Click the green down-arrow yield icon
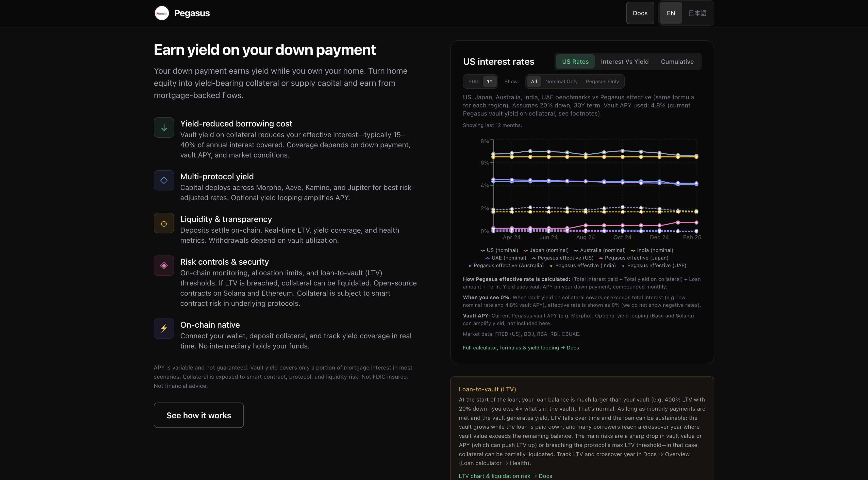868x480 pixels. [164, 127]
